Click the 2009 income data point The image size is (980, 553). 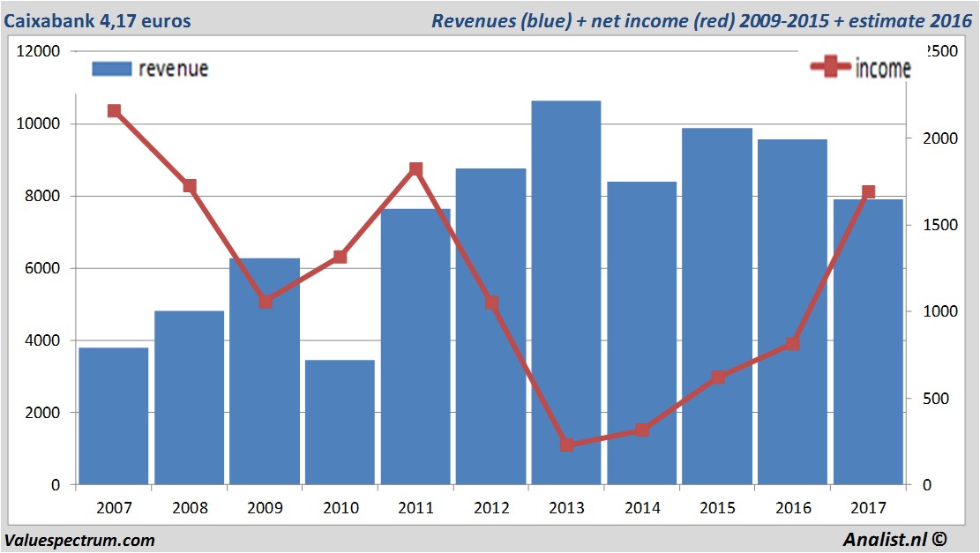265,302
